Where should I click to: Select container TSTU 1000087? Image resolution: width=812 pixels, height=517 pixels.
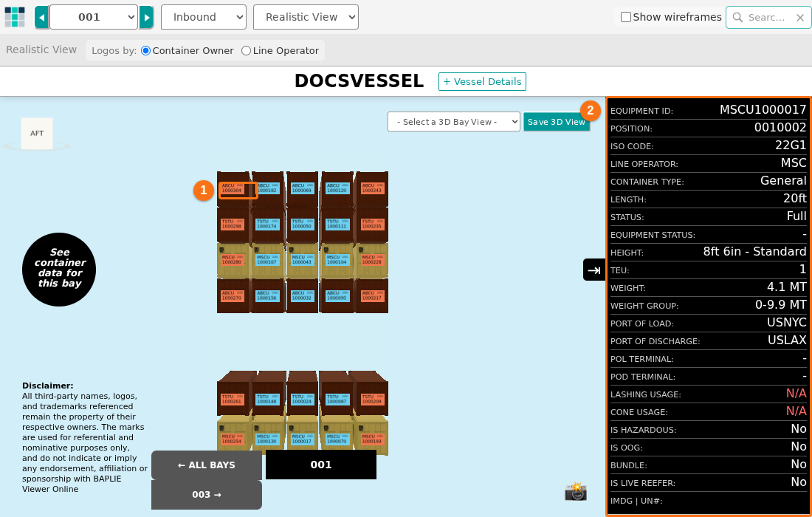click(x=337, y=399)
